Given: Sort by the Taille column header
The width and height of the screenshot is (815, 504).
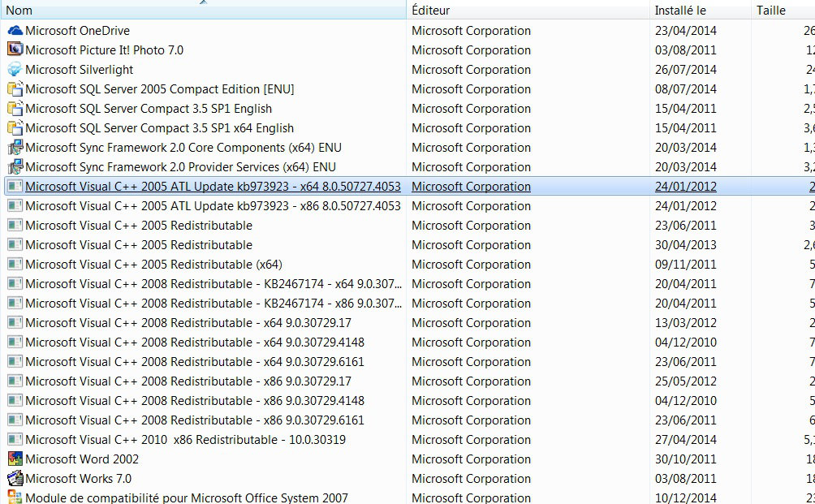Looking at the screenshot, I should 783,11.
